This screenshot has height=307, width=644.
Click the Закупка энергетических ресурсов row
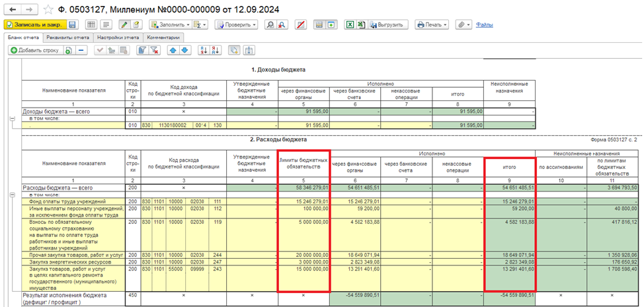[73, 261]
